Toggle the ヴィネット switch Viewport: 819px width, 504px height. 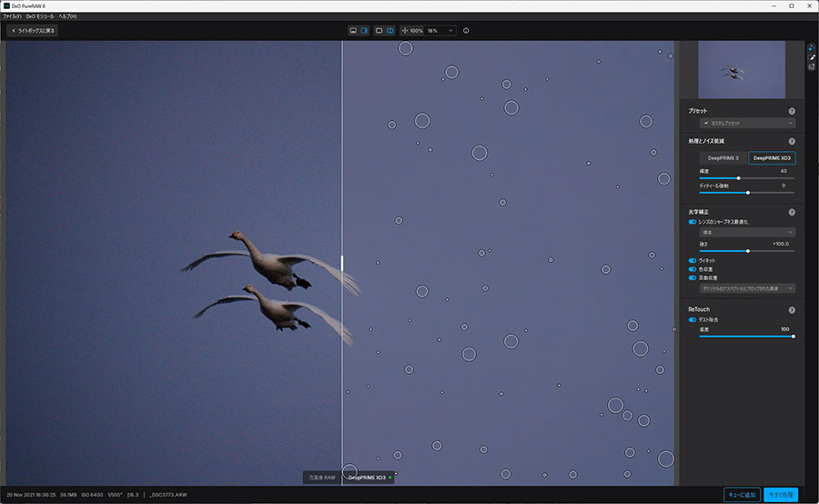pos(693,260)
